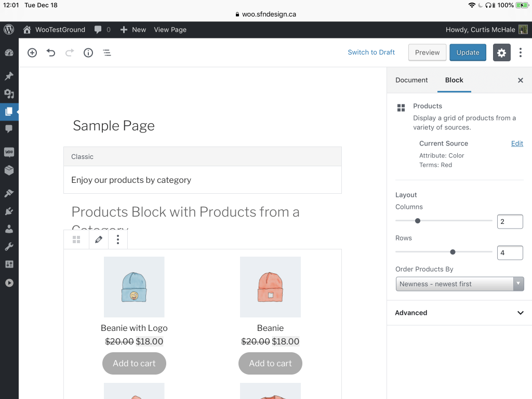Adjust the Columns slider
This screenshot has height=399, width=532.
point(418,221)
